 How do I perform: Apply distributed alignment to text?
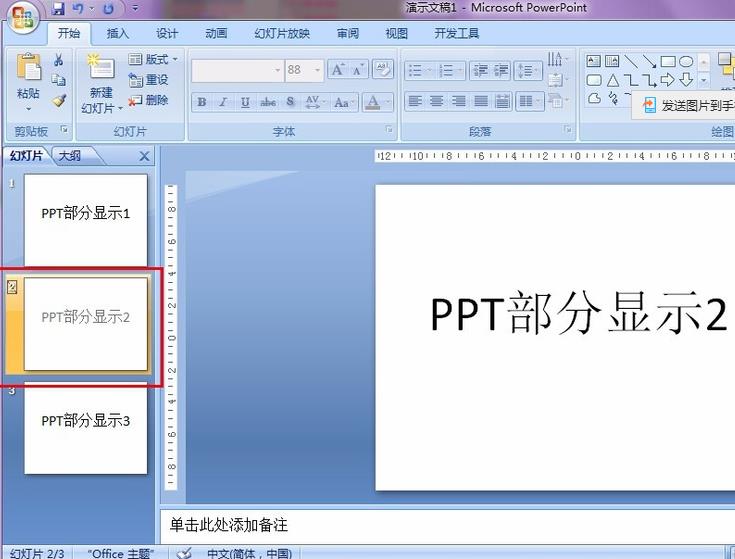pos(502,101)
